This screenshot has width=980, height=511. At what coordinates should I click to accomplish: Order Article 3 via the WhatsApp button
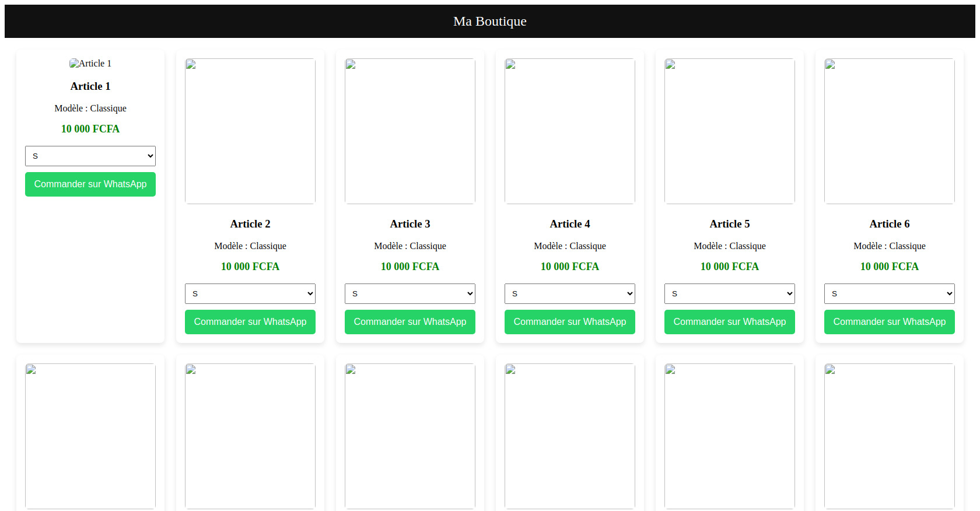[409, 322]
